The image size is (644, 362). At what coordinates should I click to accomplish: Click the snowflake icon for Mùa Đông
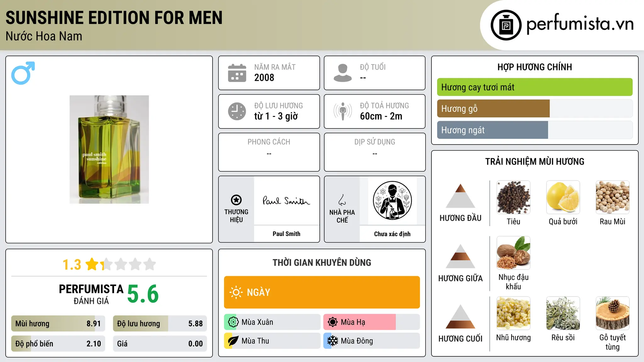332,341
